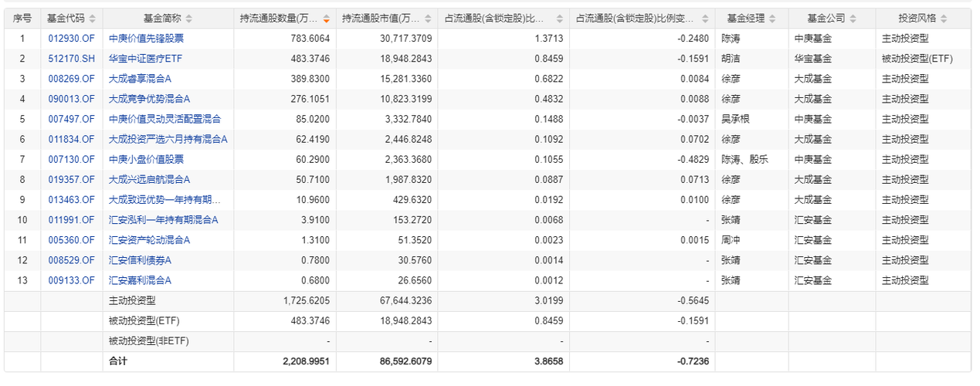Select change value 0.0713
980x386 pixels.
[693, 179]
